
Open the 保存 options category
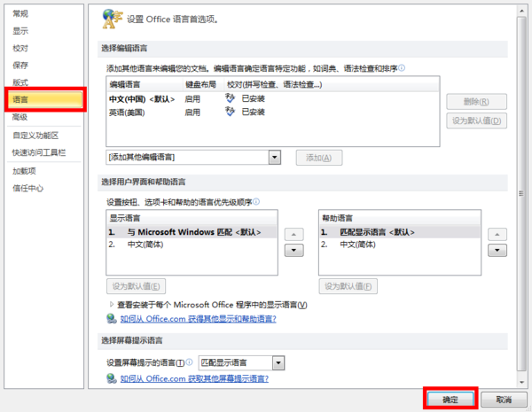[20, 65]
